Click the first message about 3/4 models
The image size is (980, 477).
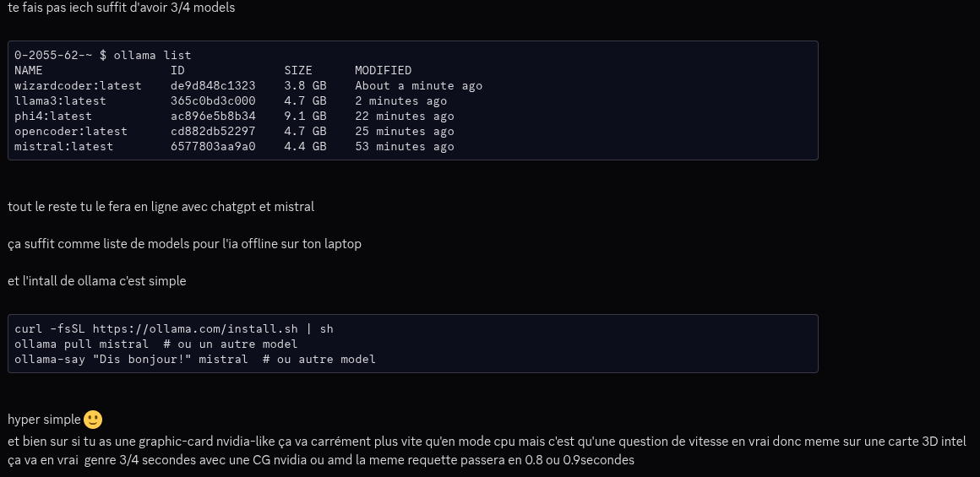(x=121, y=8)
